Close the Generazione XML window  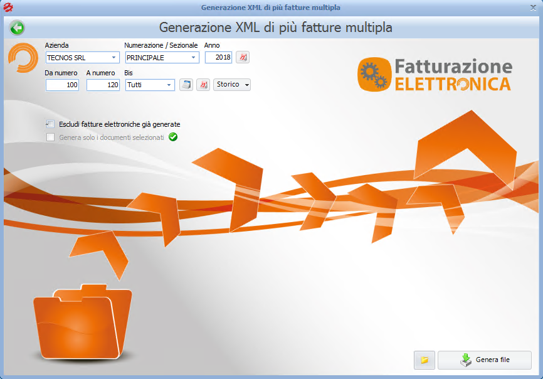[533, 7]
